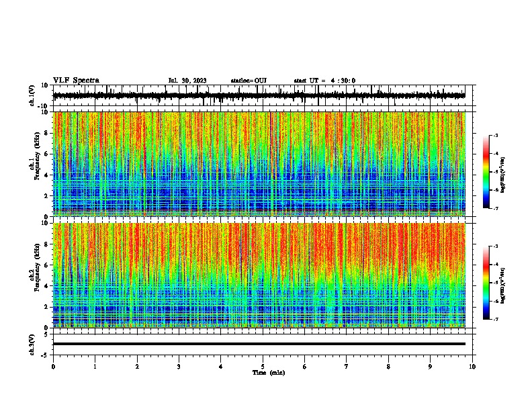This screenshot has height=411, width=532.
Task: Click the flat ch.3 voltage trace line
Action: pos(259,344)
